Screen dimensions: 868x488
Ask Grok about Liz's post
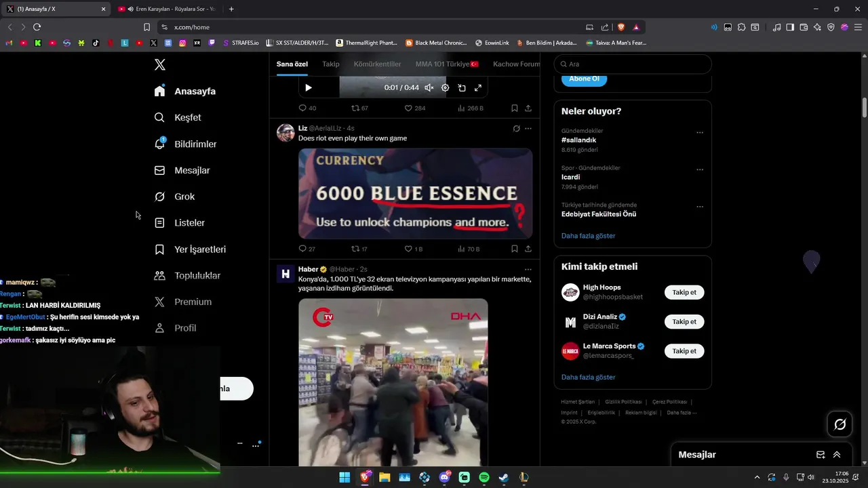pyautogui.click(x=516, y=128)
